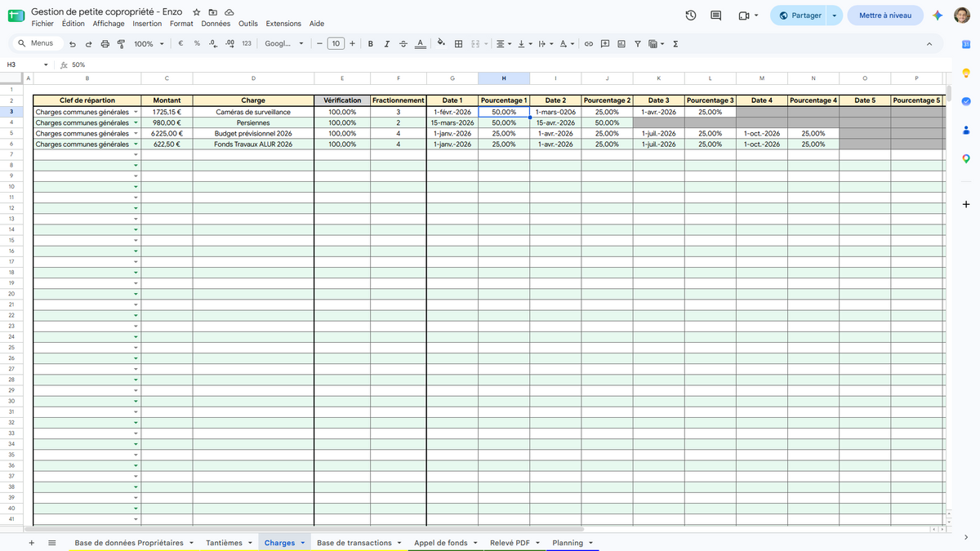Open the Données menu
Image resolution: width=980 pixels, height=551 pixels.
(x=216, y=24)
